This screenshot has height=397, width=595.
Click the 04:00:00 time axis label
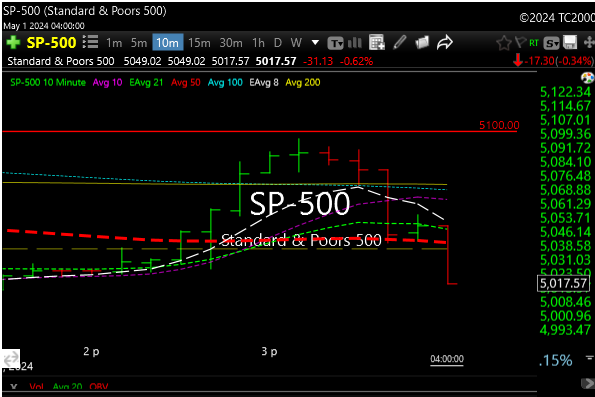click(x=447, y=359)
